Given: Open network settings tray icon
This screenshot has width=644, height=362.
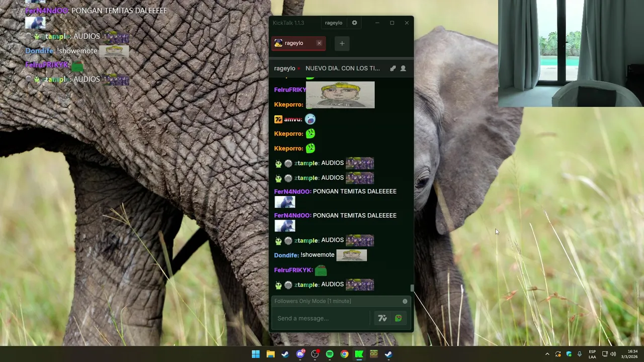Looking at the screenshot, I should [x=605, y=354].
